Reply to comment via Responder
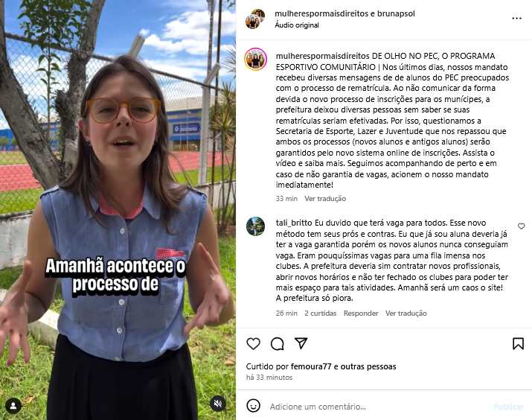Screen dimensions: 532x420 click(x=361, y=313)
